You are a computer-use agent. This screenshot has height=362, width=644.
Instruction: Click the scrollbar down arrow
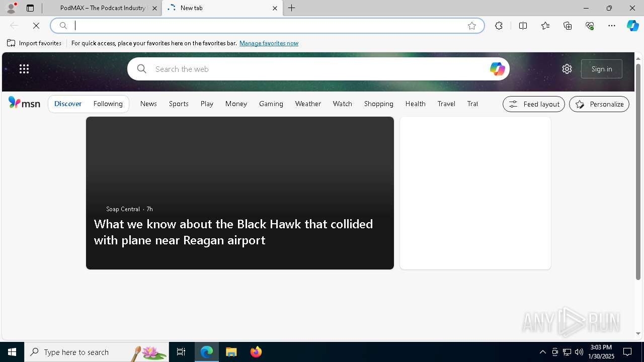[638, 334]
